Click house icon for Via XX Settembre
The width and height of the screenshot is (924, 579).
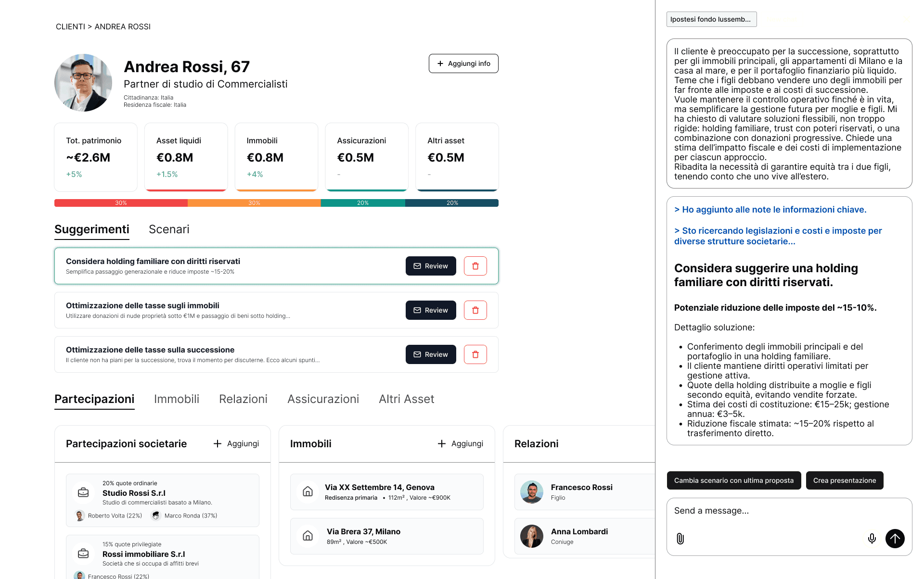coord(308,491)
